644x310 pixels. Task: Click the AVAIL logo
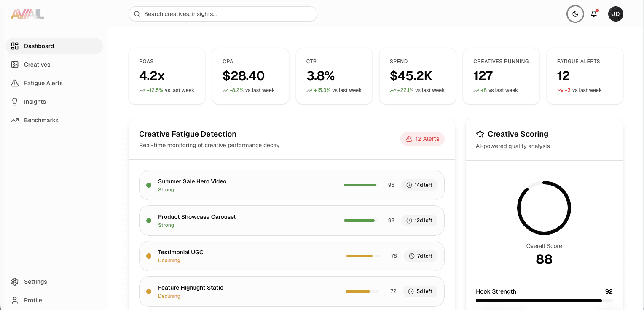(27, 14)
